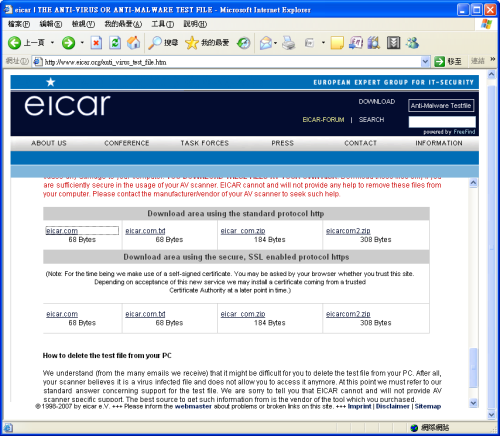Screen dimensions: 500x436
Task: Open the Messenger buddy icon
Action: 412,43
